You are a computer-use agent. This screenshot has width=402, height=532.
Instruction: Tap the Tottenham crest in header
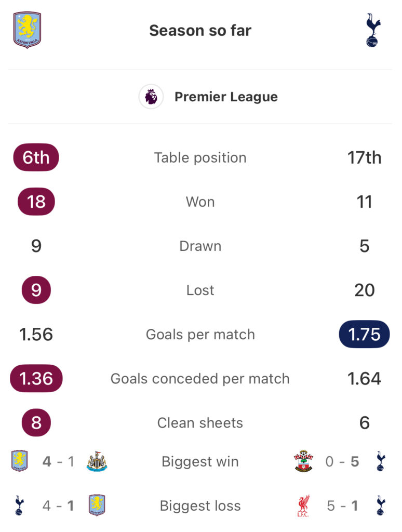tap(372, 30)
